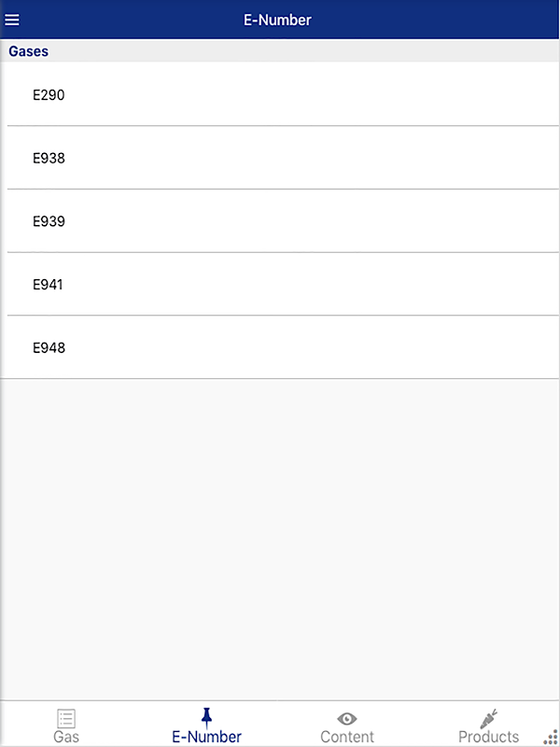The width and height of the screenshot is (560, 747).
Task: Click the Products carrot icon
Action: (488, 718)
